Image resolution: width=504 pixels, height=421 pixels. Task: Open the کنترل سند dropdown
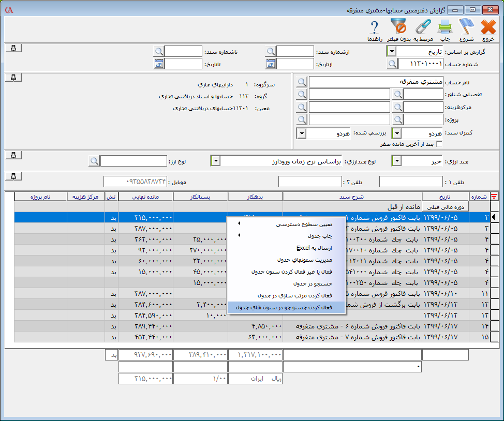pos(396,133)
